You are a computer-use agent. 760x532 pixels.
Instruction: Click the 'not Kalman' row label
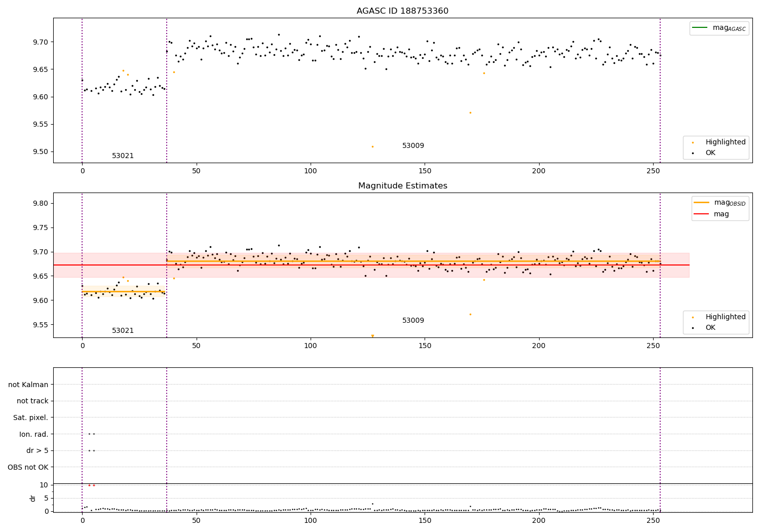[x=28, y=385]
